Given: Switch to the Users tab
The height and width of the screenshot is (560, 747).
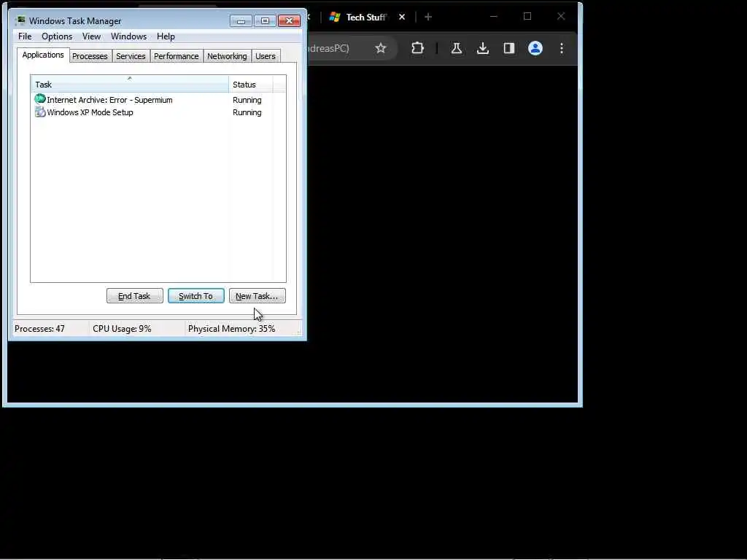Looking at the screenshot, I should pos(266,56).
